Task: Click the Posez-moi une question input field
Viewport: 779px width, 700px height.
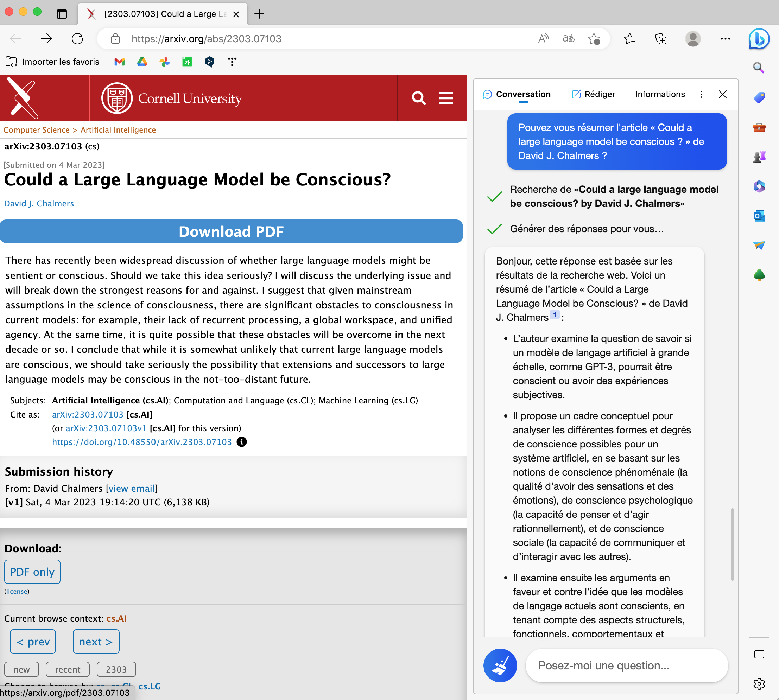Action: 626,666
